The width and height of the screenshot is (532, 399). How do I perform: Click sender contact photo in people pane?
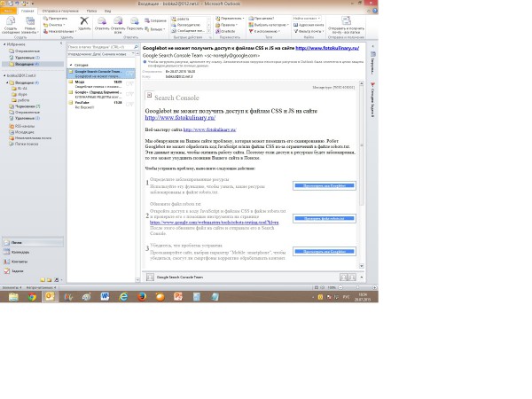(x=150, y=278)
